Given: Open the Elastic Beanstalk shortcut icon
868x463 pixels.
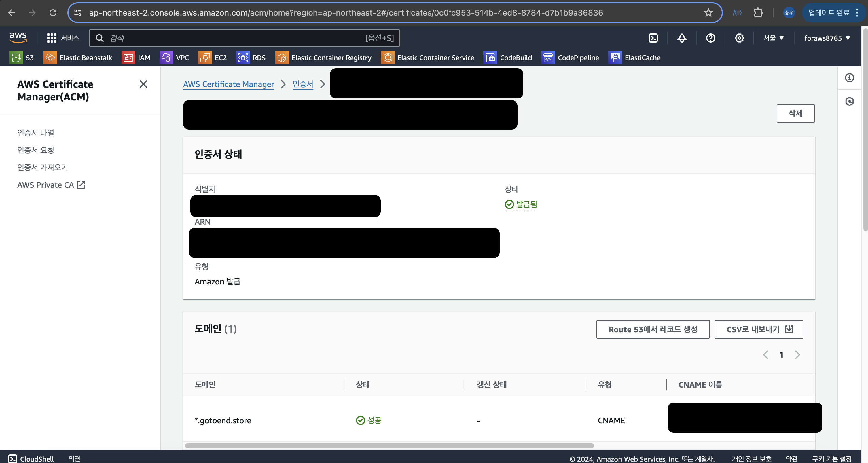Looking at the screenshot, I should 50,58.
